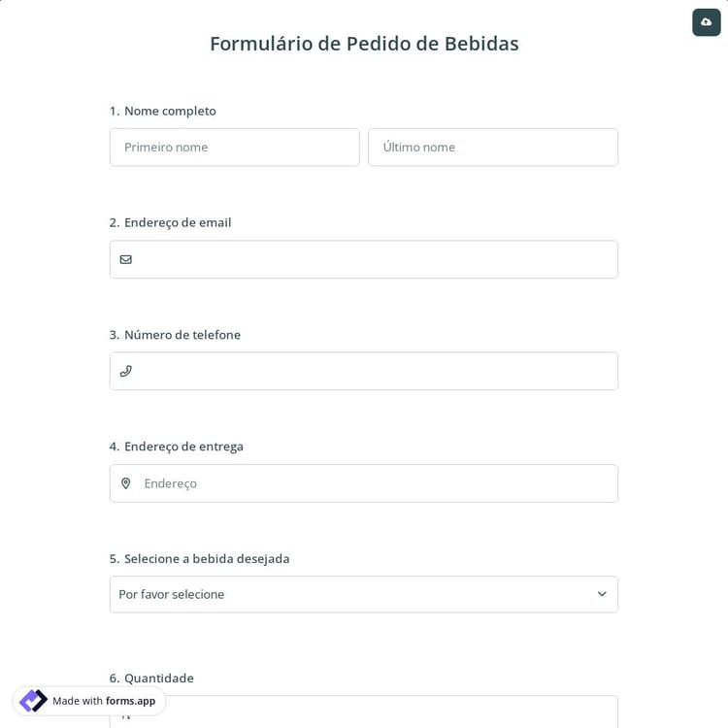The image size is (728, 728).
Task: Select the Endereço de email text box
Action: click(x=374, y=259)
